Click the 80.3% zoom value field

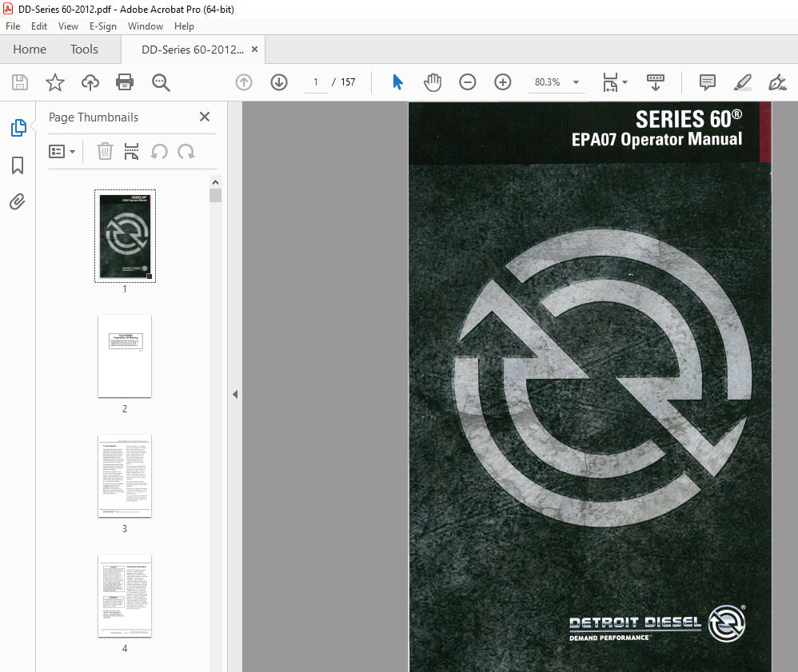(547, 82)
